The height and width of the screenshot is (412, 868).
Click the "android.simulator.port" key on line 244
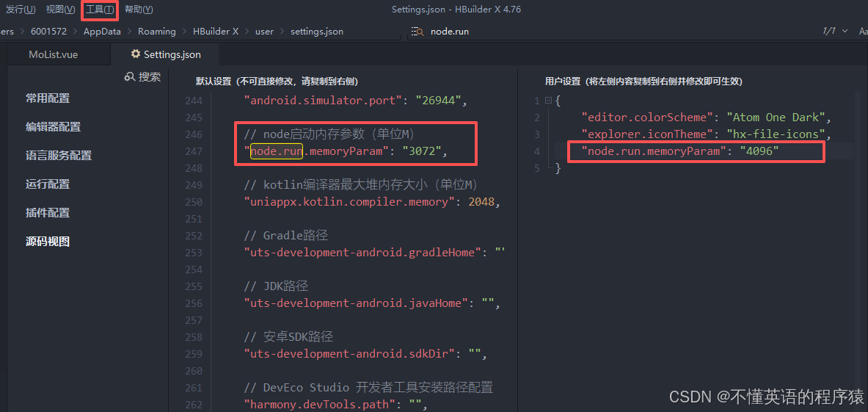323,101
